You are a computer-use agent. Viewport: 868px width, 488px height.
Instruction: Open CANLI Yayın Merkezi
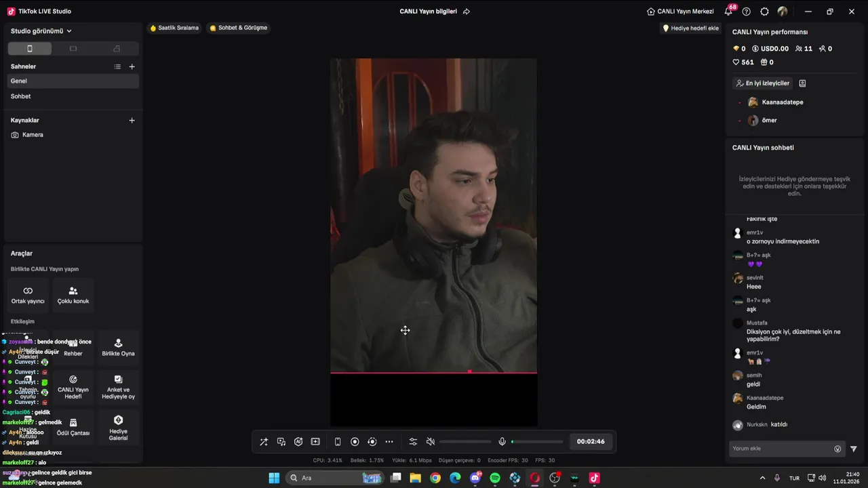pyautogui.click(x=680, y=12)
